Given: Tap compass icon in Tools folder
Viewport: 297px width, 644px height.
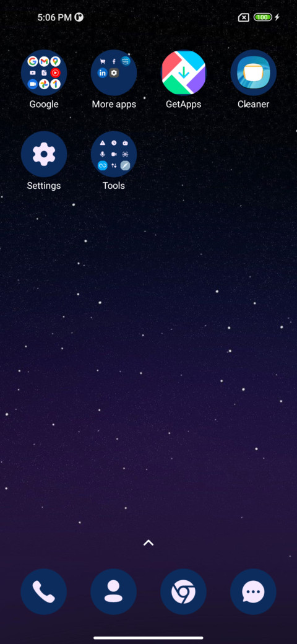Looking at the screenshot, I should pyautogui.click(x=125, y=165).
